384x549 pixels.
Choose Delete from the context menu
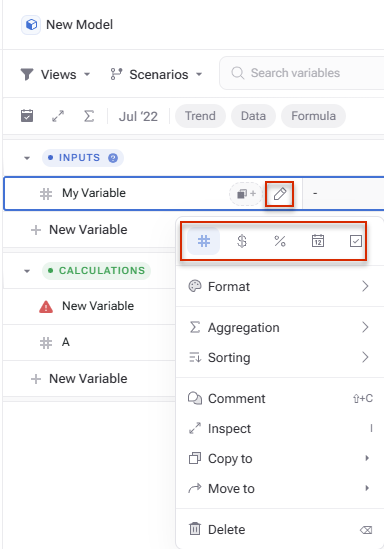279,529
